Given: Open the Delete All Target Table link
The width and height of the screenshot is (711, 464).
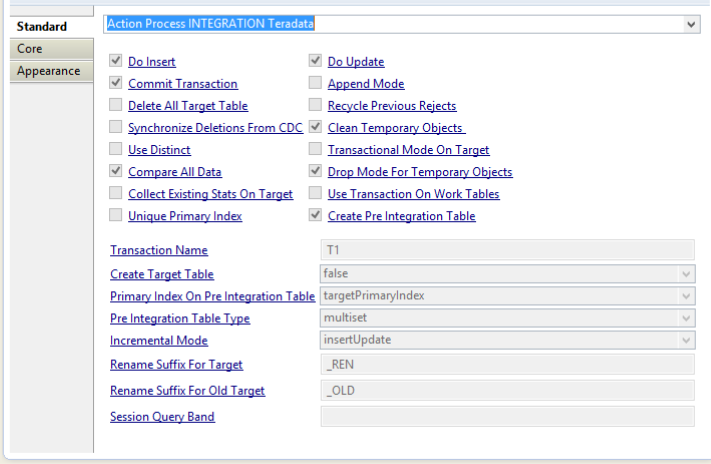Looking at the screenshot, I should tap(188, 106).
